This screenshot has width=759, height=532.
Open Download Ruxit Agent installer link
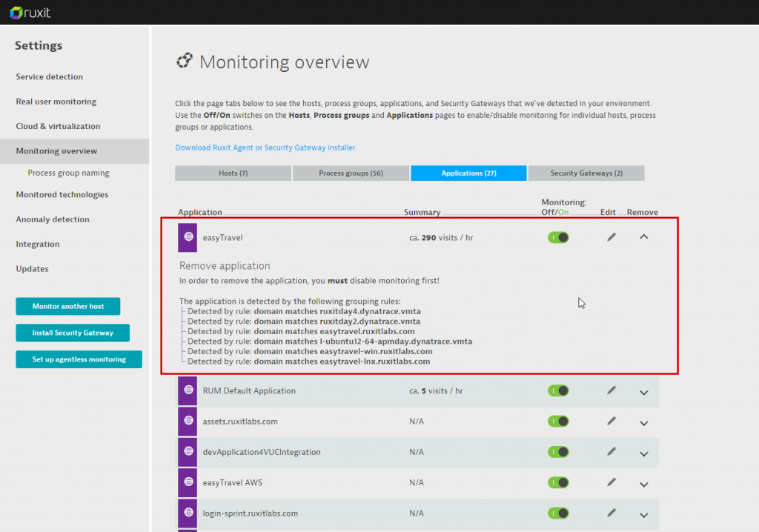point(265,147)
